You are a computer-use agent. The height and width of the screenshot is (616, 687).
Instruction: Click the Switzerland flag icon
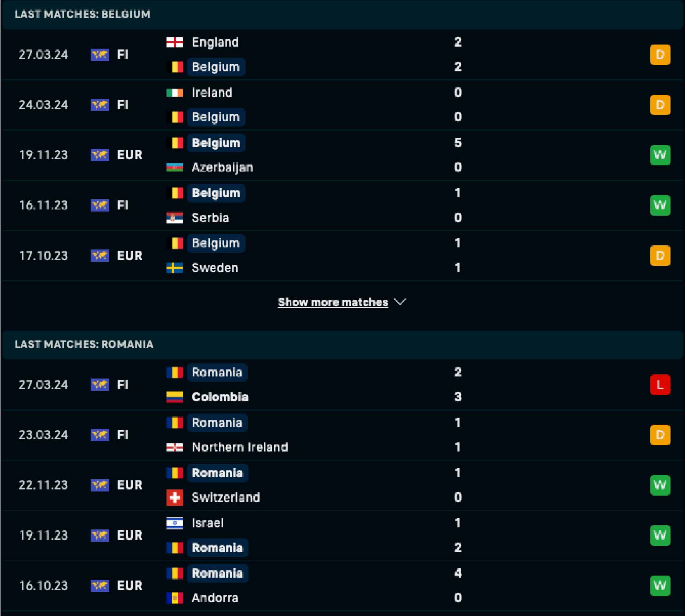click(x=174, y=498)
